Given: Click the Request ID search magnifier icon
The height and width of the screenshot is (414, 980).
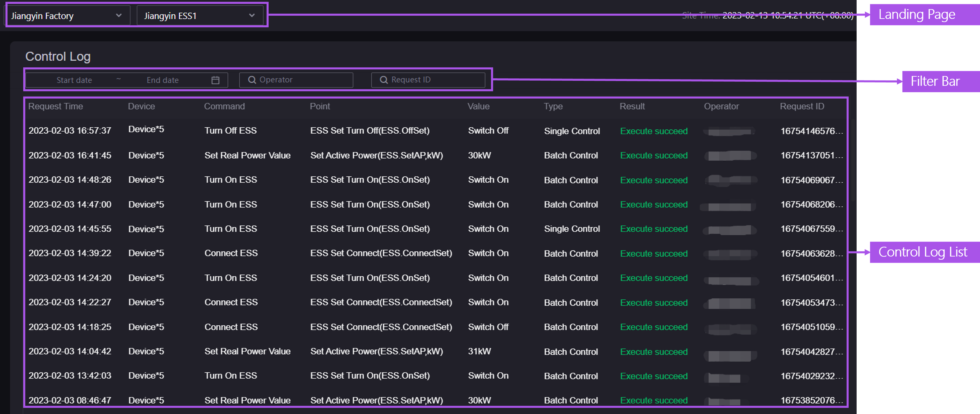Looking at the screenshot, I should tap(384, 80).
